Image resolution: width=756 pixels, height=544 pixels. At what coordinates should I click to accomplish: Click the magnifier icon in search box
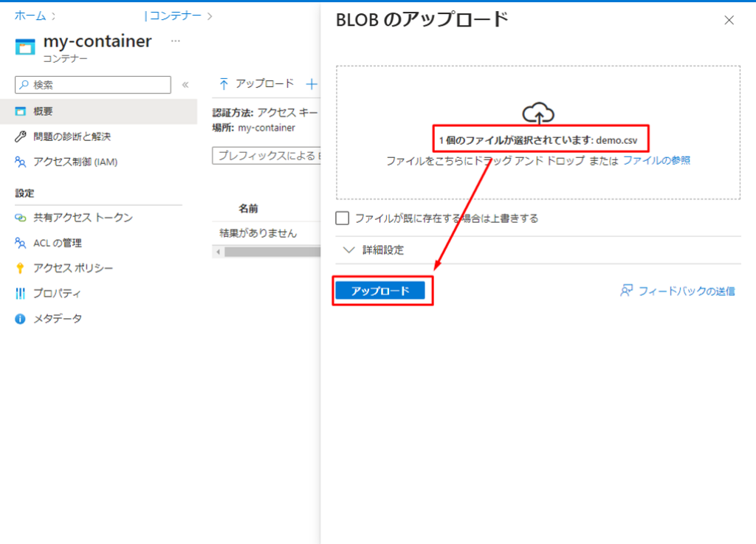coord(24,85)
